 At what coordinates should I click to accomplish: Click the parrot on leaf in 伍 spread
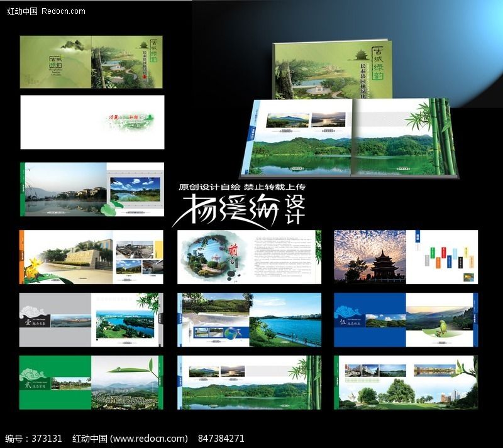coord(443,328)
